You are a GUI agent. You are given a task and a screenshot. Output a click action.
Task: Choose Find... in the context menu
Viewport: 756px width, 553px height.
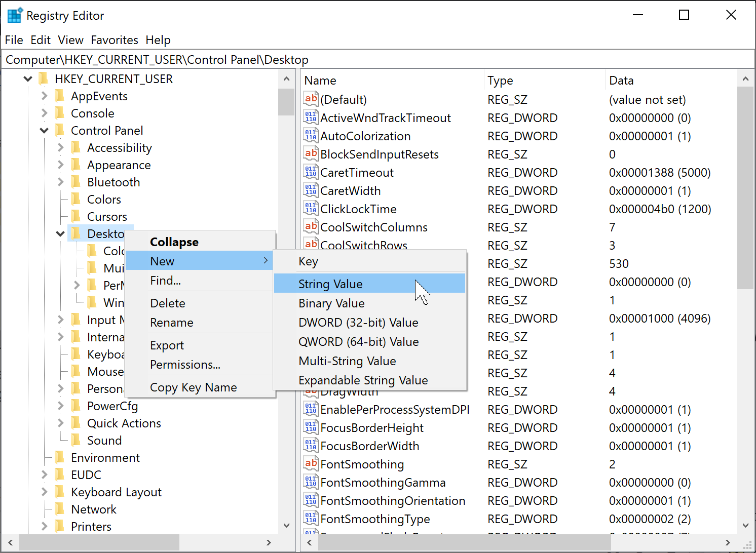199,280
